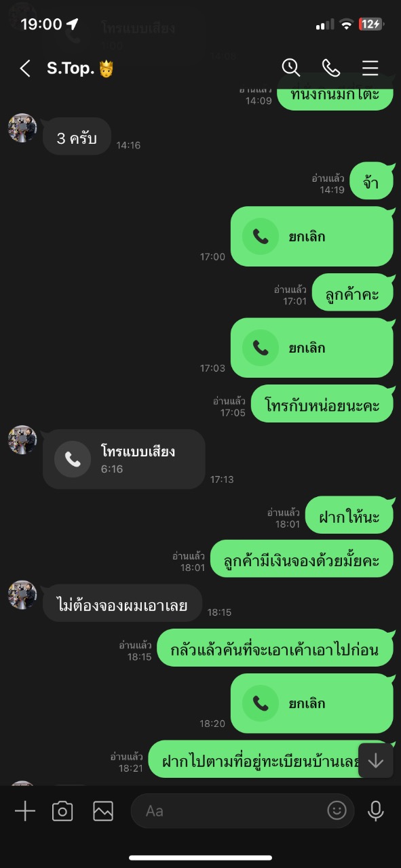Tap the 6:16 voice call bubble
This screenshot has width=401, height=868.
coord(124,459)
